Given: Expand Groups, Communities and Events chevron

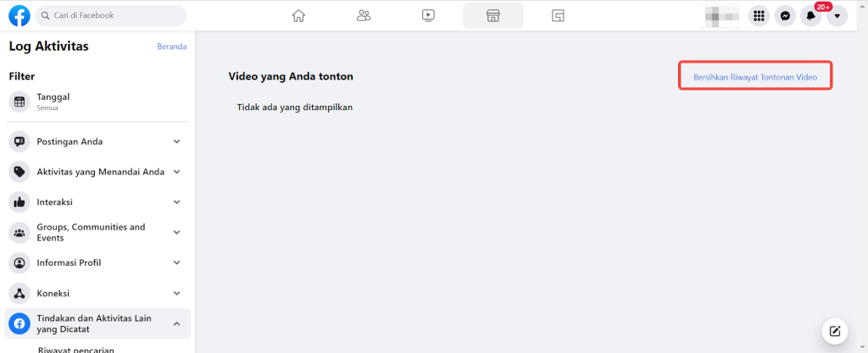Looking at the screenshot, I should [x=176, y=233].
